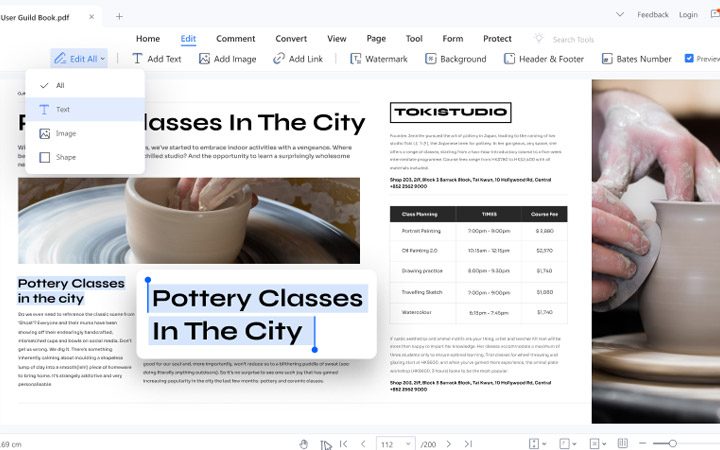Click the Login link
Screen dimensions: 720x450
(688, 15)
